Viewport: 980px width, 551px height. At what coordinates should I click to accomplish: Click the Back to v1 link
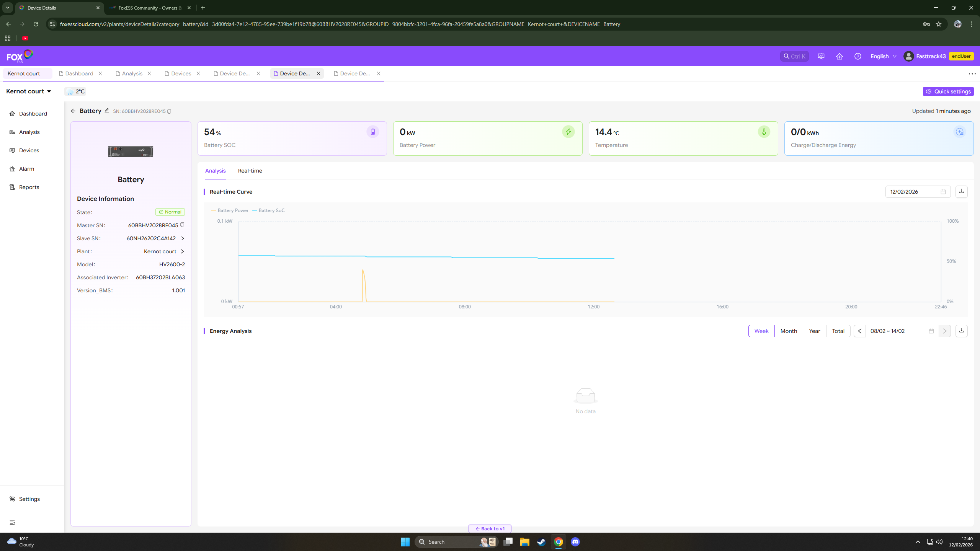490,528
